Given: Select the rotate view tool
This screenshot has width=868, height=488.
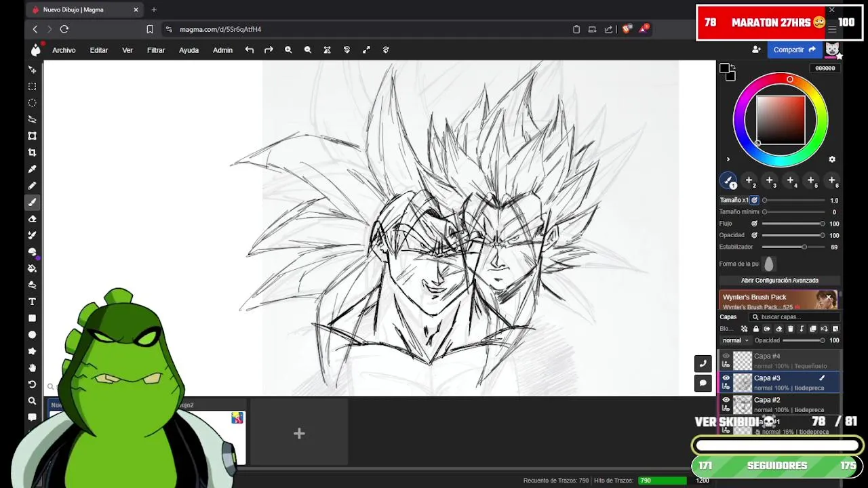Looking at the screenshot, I should tap(32, 384).
